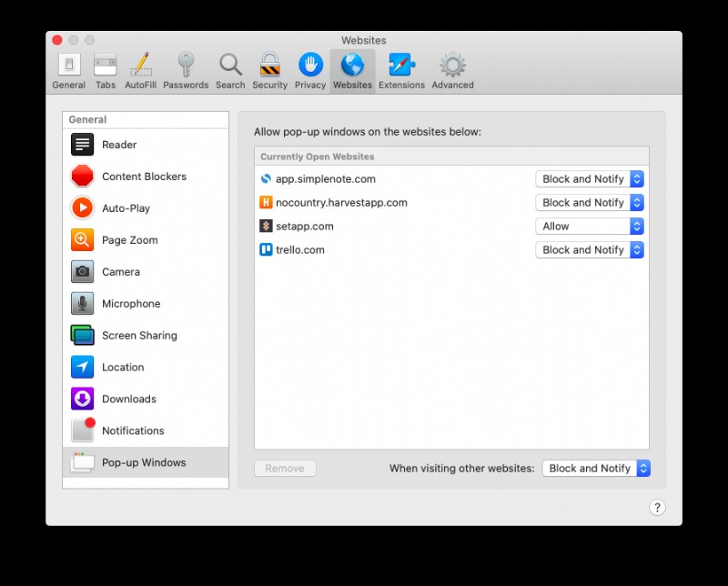
Task: Open the Advanced settings gear
Action: 452,69
